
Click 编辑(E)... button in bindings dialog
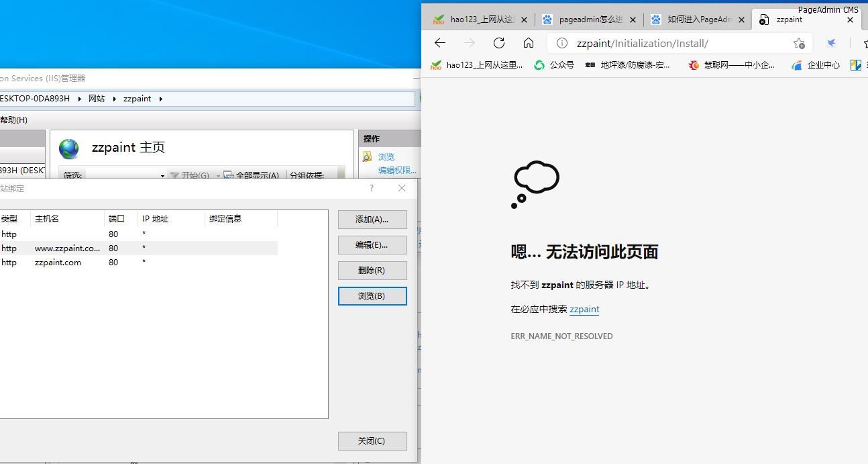[372, 245]
